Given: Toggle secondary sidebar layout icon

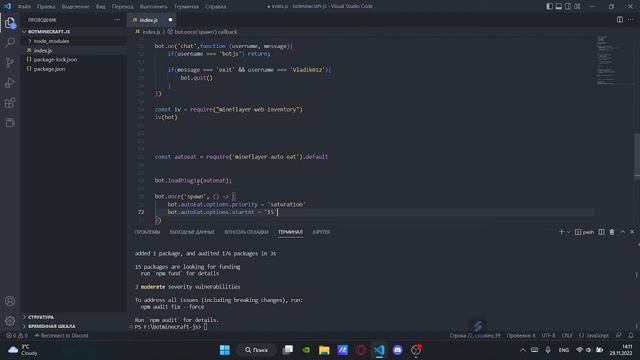Looking at the screenshot, I should 568,6.
